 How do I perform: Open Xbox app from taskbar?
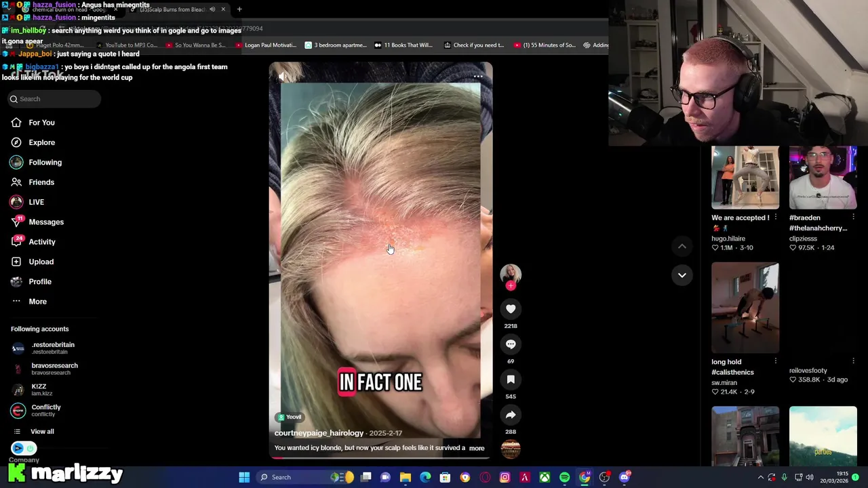(545, 477)
